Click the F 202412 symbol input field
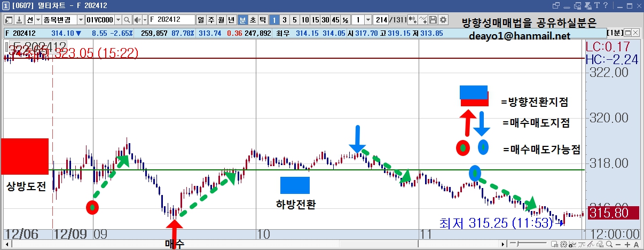Image resolution: width=644 pixels, height=250 pixels. 171,20
